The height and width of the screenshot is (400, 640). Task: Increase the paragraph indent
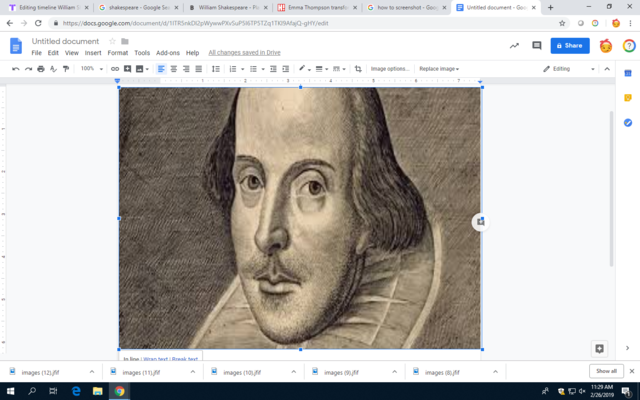click(x=286, y=69)
